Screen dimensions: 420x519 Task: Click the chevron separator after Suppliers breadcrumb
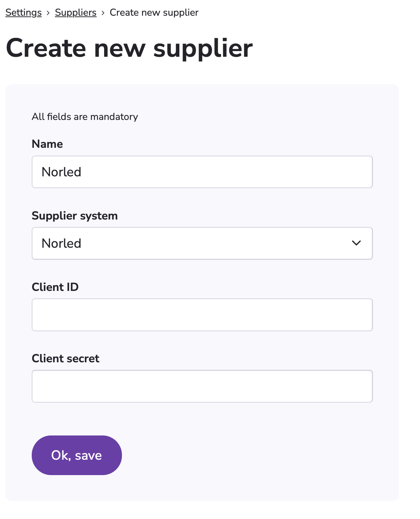[x=103, y=13]
